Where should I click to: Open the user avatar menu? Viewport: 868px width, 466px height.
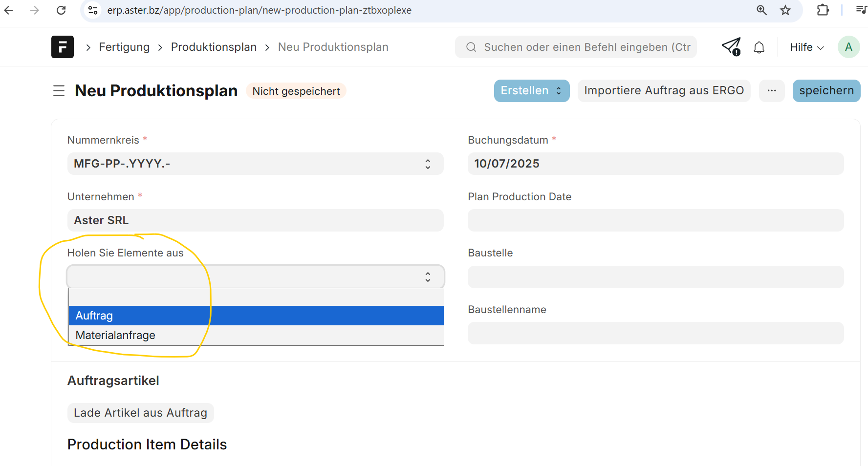pos(848,47)
